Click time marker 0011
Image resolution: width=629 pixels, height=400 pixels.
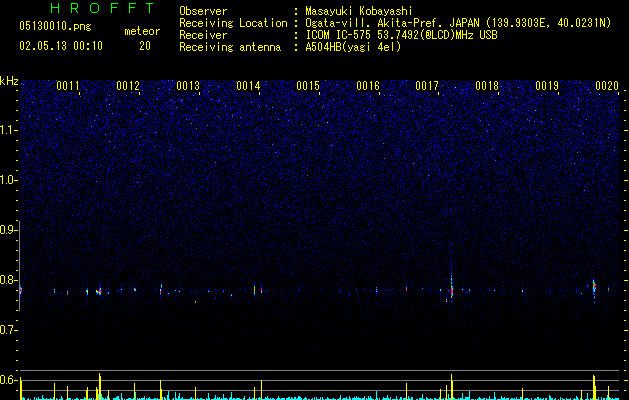pyautogui.click(x=68, y=86)
